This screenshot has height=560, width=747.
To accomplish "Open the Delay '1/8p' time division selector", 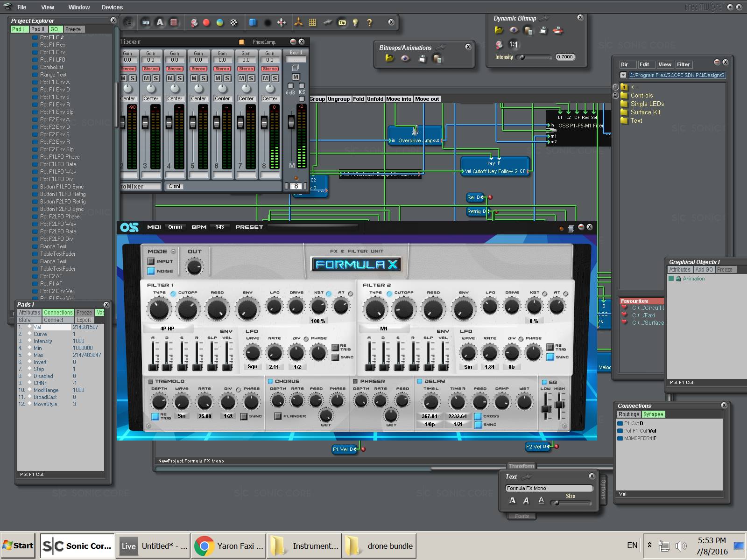I will (x=430, y=424).
